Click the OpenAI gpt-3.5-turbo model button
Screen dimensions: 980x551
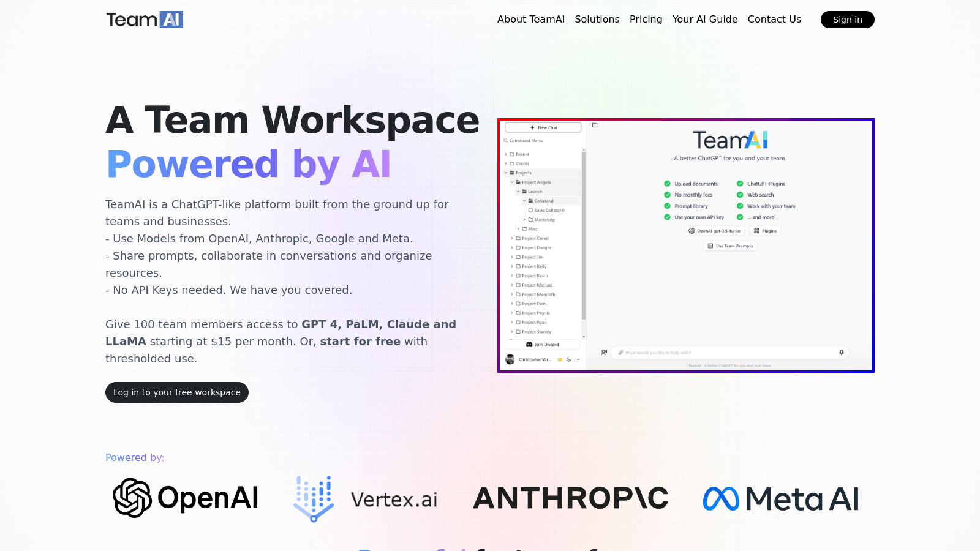click(x=714, y=231)
